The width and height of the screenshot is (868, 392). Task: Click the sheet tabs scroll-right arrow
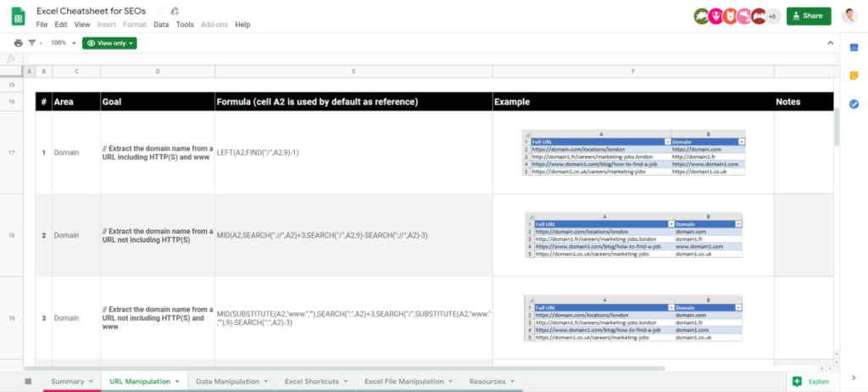pyautogui.click(x=829, y=368)
